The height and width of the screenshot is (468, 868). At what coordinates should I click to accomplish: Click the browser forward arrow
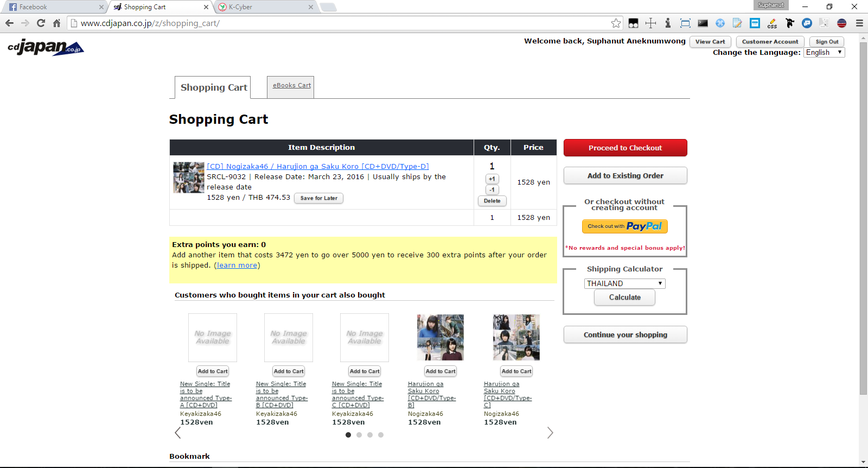click(25, 23)
